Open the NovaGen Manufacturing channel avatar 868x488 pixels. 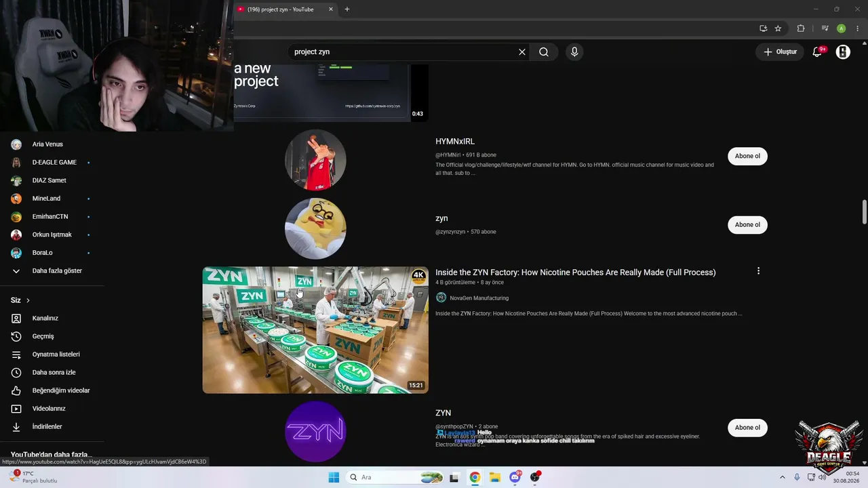click(441, 298)
